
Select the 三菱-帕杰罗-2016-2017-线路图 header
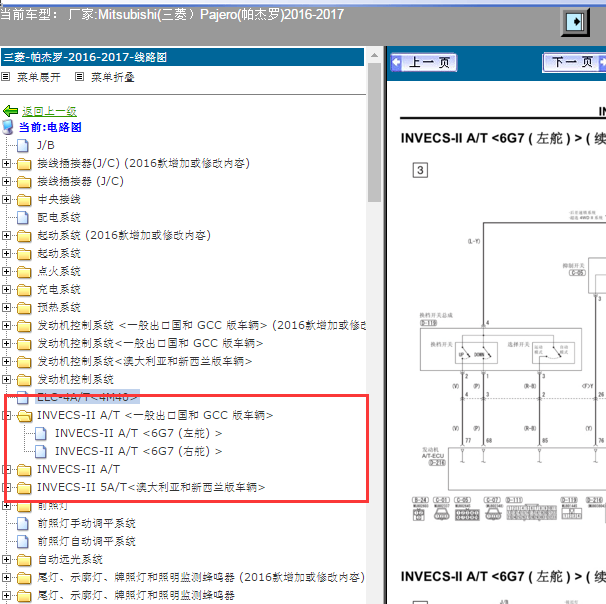[182, 57]
